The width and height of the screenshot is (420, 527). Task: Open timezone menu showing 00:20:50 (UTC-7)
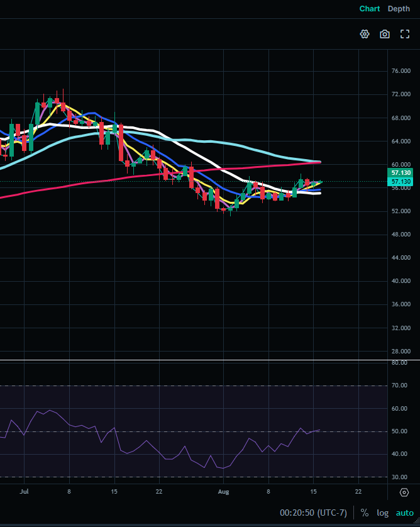pyautogui.click(x=313, y=513)
